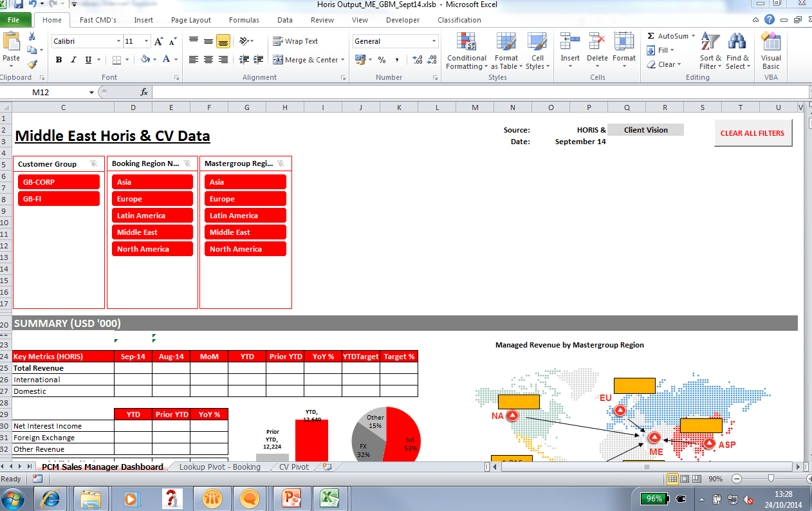Screen dimensions: 812x511
Task: Click the Insert Function fx icon
Action: [144, 92]
